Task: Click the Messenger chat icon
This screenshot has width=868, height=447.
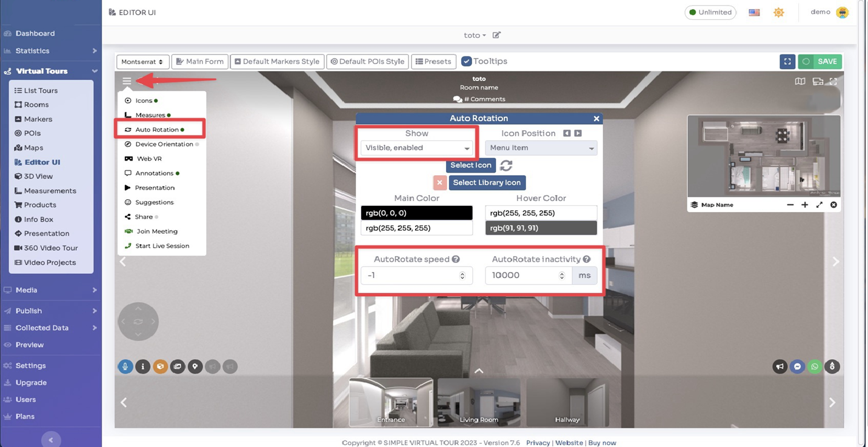Action: 797,366
